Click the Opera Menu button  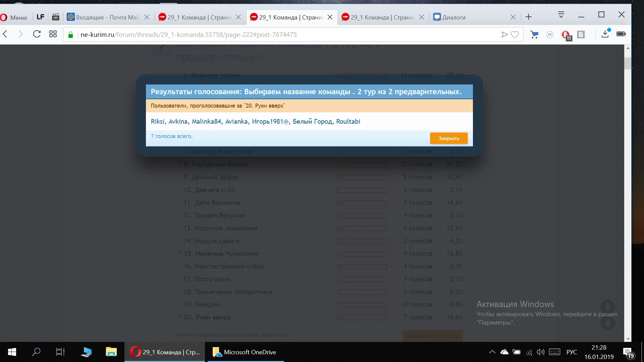click(x=14, y=17)
